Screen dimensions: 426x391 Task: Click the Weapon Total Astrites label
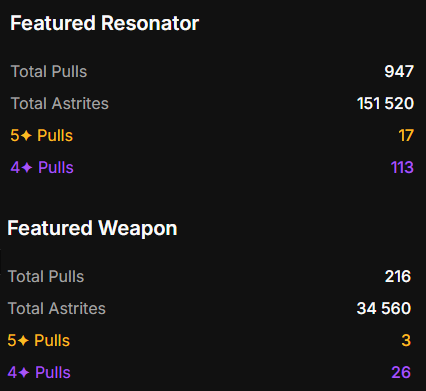(57, 308)
